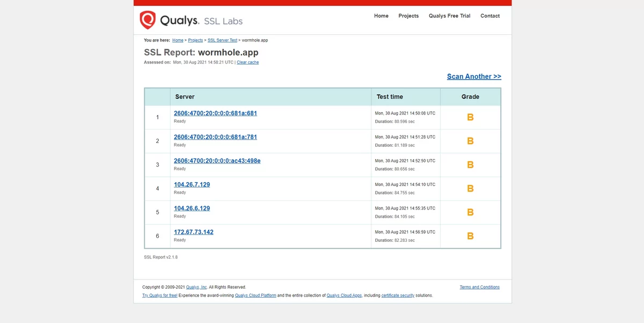Screen dimensions: 644x323
Task: Open server 104.26.7.129 report
Action: point(192,184)
